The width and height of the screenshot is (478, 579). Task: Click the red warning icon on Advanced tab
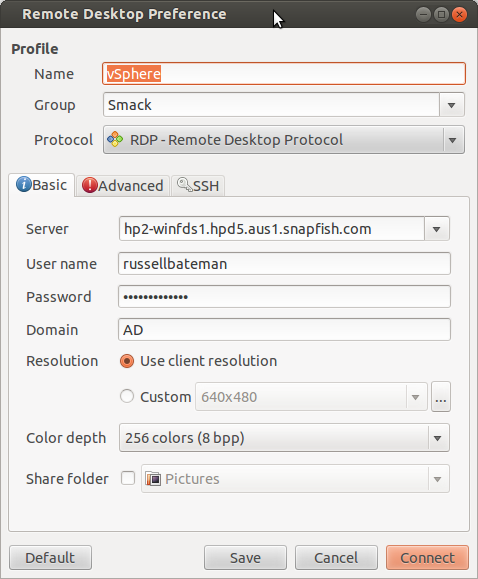pyautogui.click(x=89, y=185)
